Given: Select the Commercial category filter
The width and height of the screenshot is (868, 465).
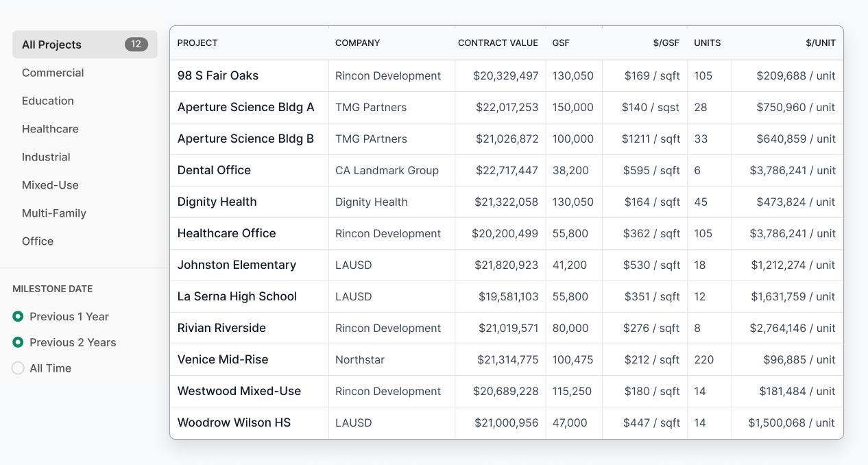Looking at the screenshot, I should tap(53, 73).
